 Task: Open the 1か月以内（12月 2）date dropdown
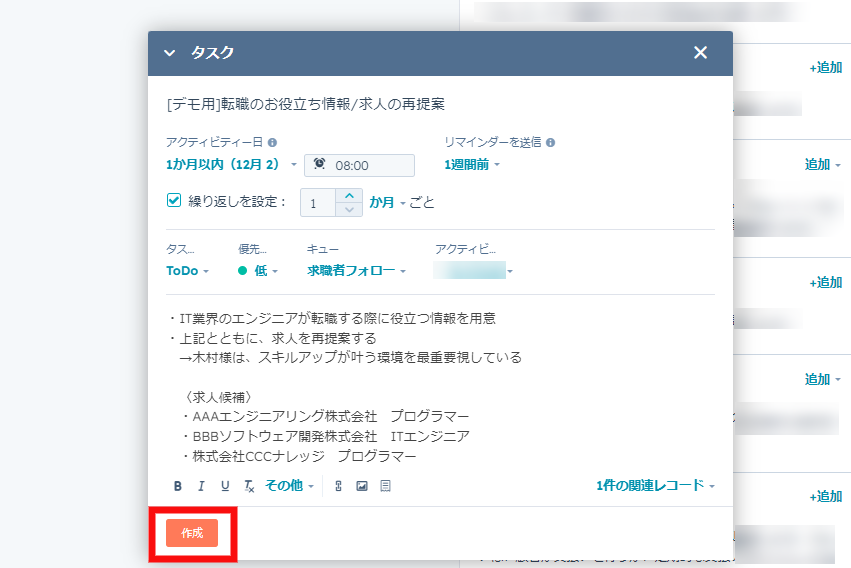coord(231,164)
